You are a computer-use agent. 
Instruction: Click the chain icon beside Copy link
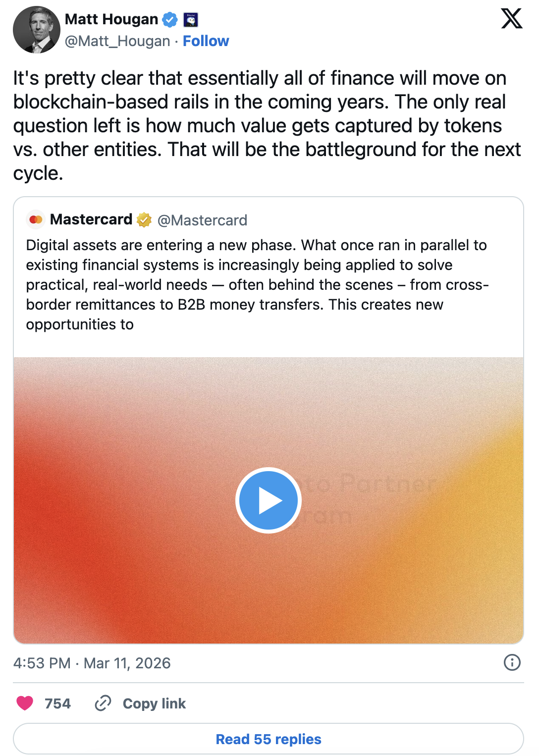point(103,703)
